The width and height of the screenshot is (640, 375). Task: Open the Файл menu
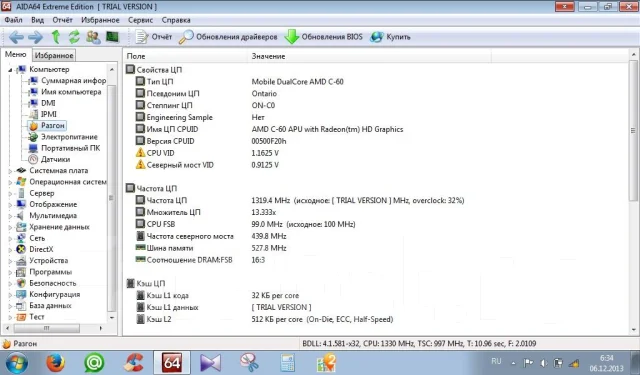tap(13, 20)
